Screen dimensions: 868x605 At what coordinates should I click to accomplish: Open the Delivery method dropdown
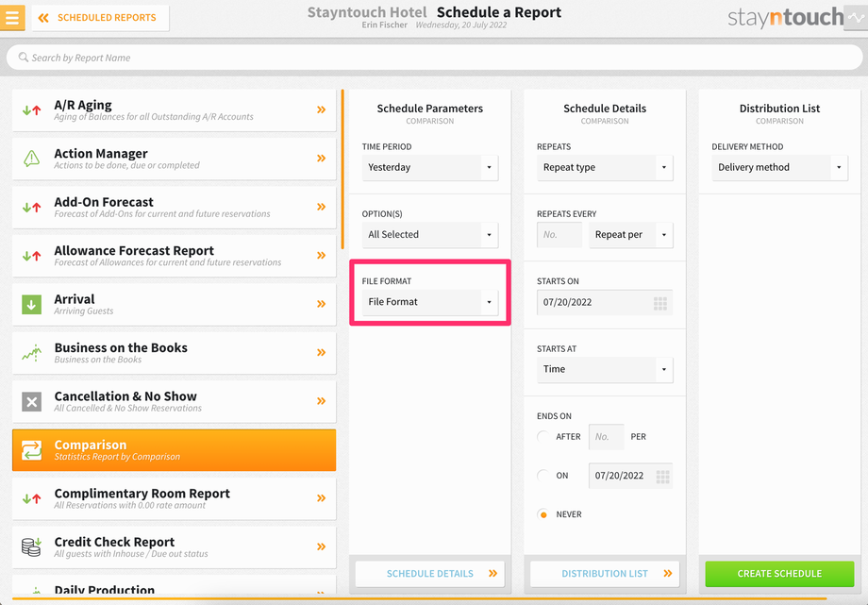coord(779,167)
